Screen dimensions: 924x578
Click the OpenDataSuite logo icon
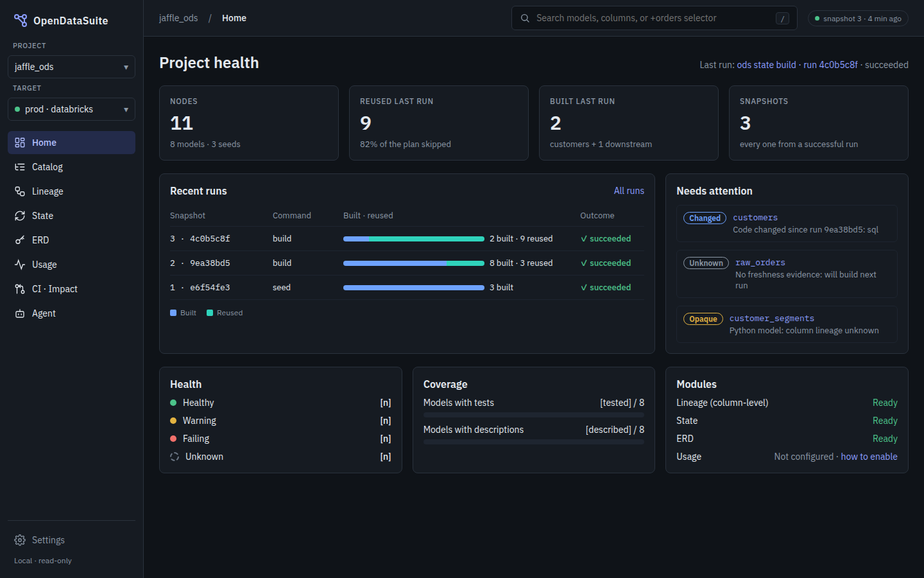(21, 21)
